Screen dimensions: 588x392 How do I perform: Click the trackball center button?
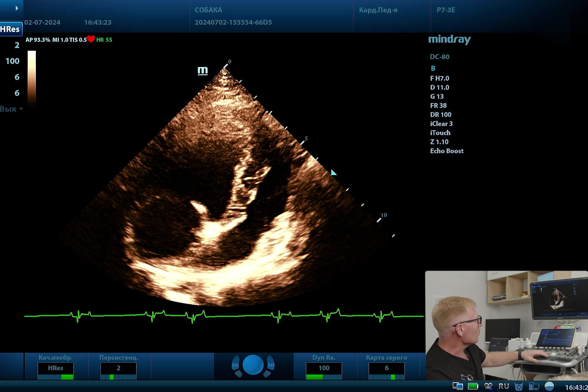tap(253, 365)
